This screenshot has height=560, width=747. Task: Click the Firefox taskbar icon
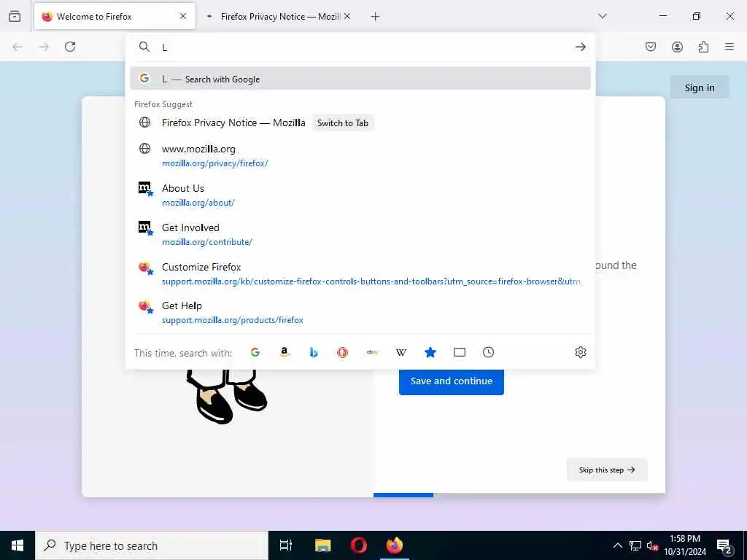click(394, 545)
